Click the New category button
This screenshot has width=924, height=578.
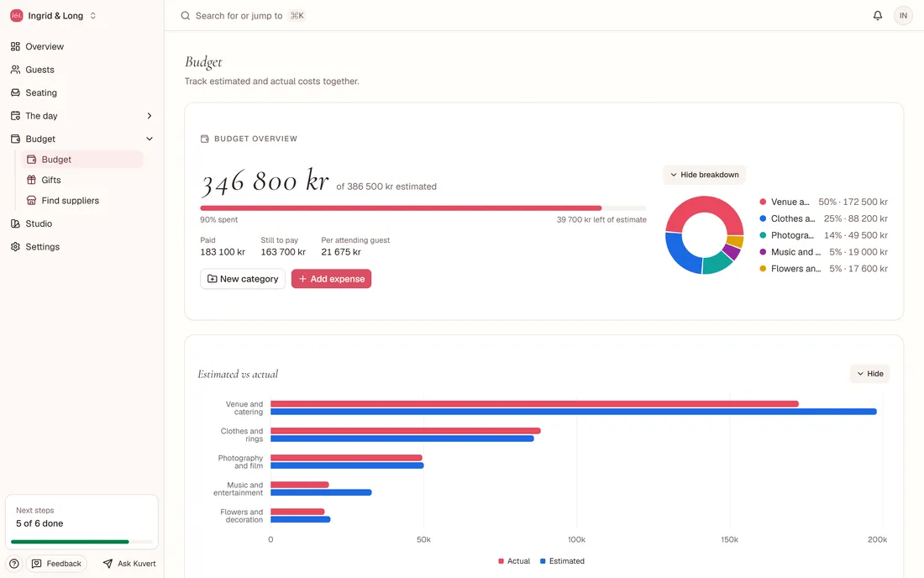pos(243,279)
